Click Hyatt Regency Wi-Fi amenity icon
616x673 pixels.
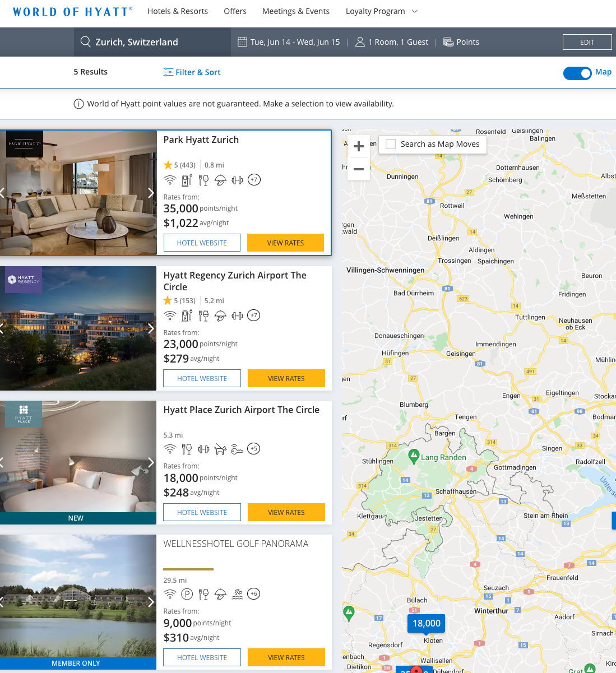pyautogui.click(x=170, y=315)
